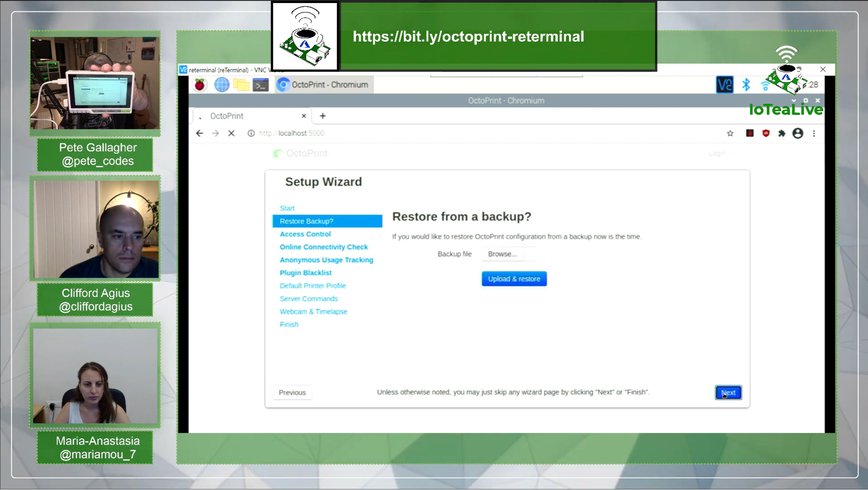Click the Previous wizard button
This screenshot has width=868, height=490.
292,393
